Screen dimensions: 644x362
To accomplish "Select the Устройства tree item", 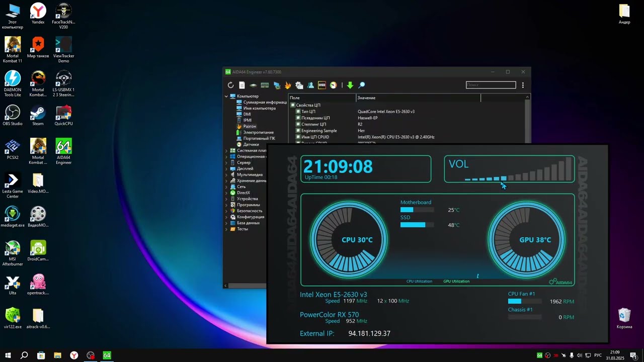I will pos(244,199).
